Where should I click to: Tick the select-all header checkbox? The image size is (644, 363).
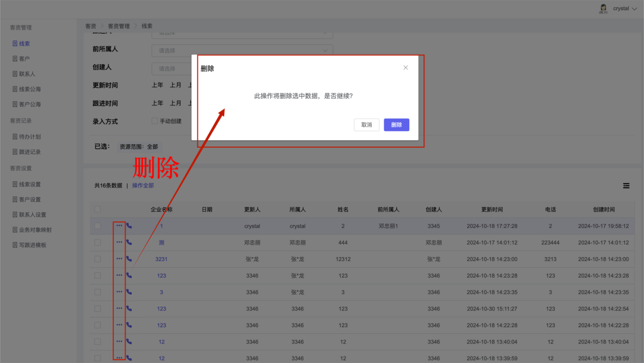pyautogui.click(x=97, y=209)
